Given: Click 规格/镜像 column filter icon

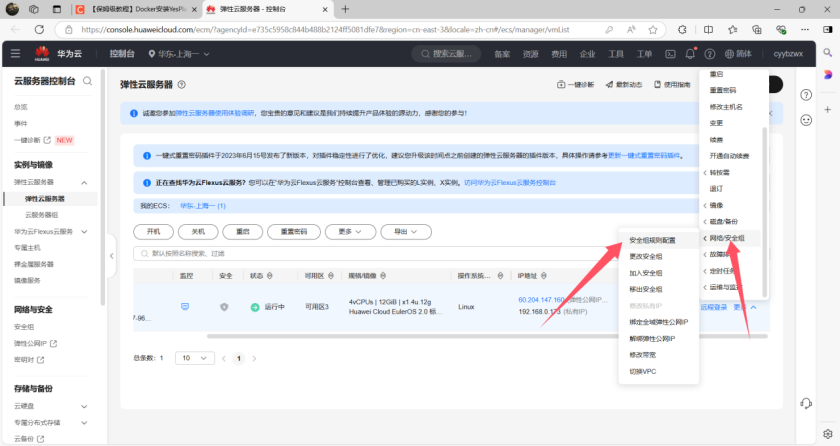Looking at the screenshot, I should click(x=383, y=276).
